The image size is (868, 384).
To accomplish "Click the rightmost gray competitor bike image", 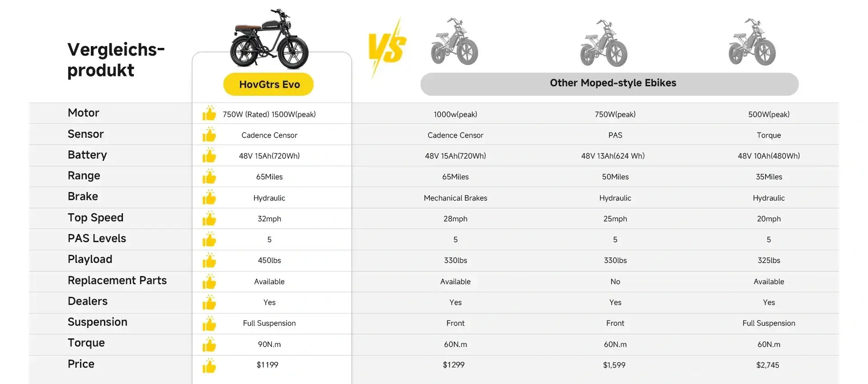I will tap(752, 42).
